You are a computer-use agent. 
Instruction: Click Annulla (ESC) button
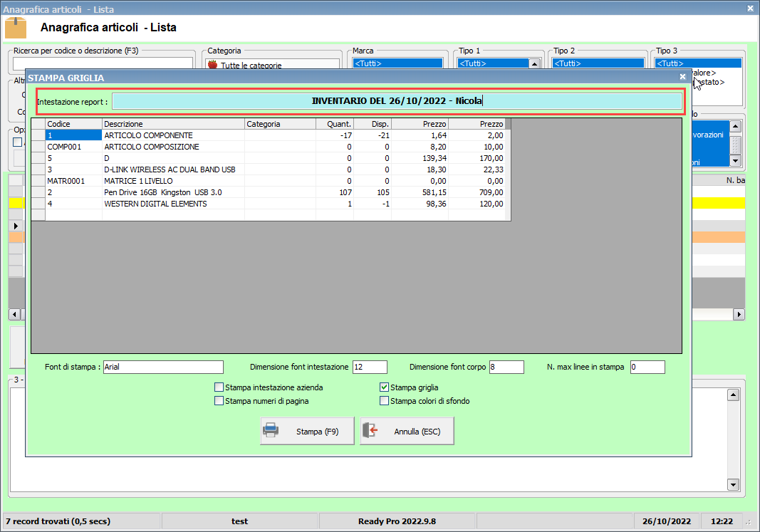pyautogui.click(x=407, y=431)
